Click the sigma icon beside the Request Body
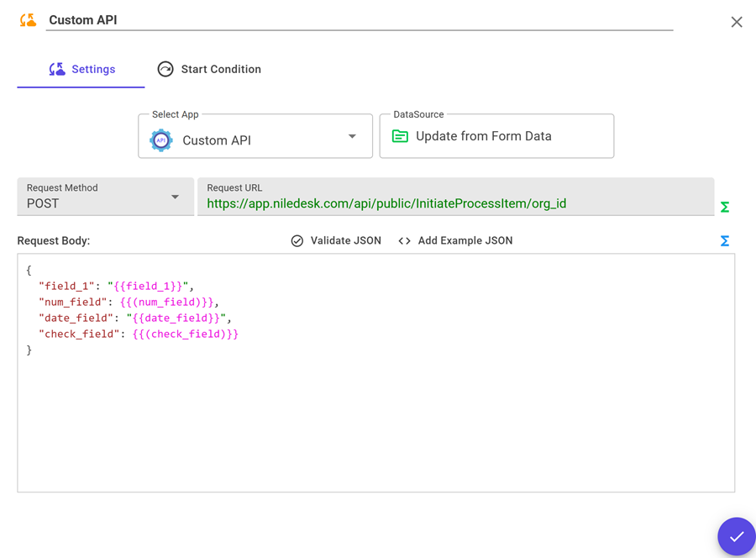The width and height of the screenshot is (756, 558). pyautogui.click(x=724, y=240)
